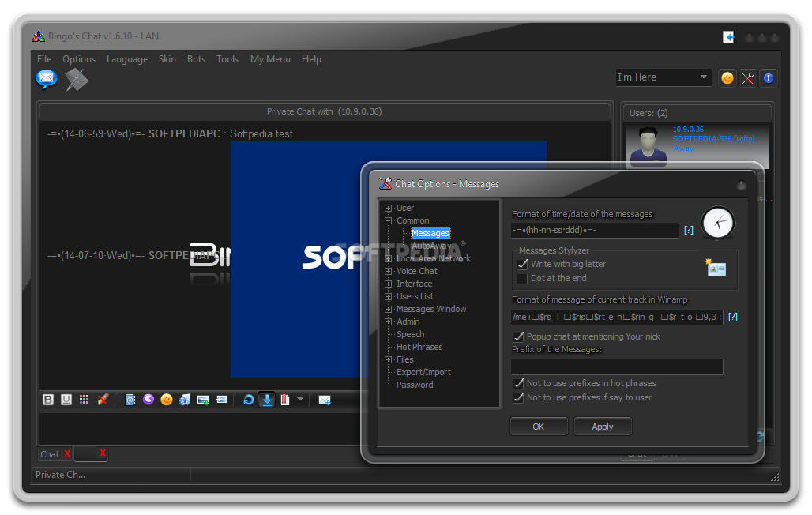
Task: Select Speech in options tree
Action: [x=410, y=335]
